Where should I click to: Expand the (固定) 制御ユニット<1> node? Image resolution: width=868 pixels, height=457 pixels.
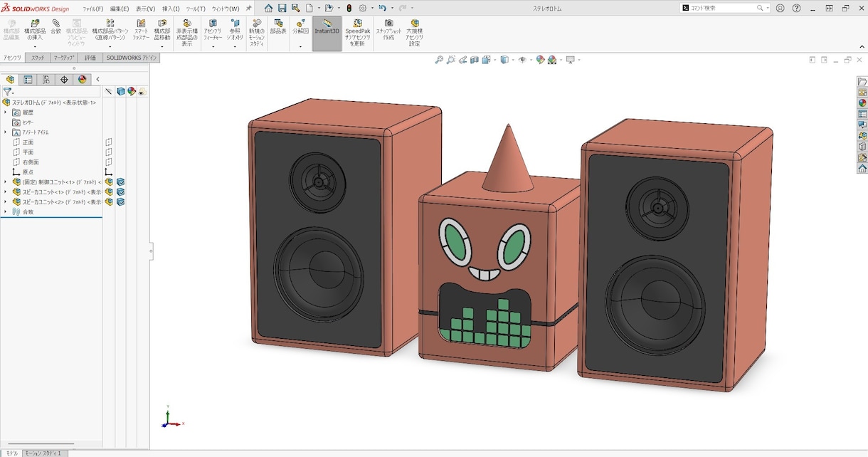(5, 182)
